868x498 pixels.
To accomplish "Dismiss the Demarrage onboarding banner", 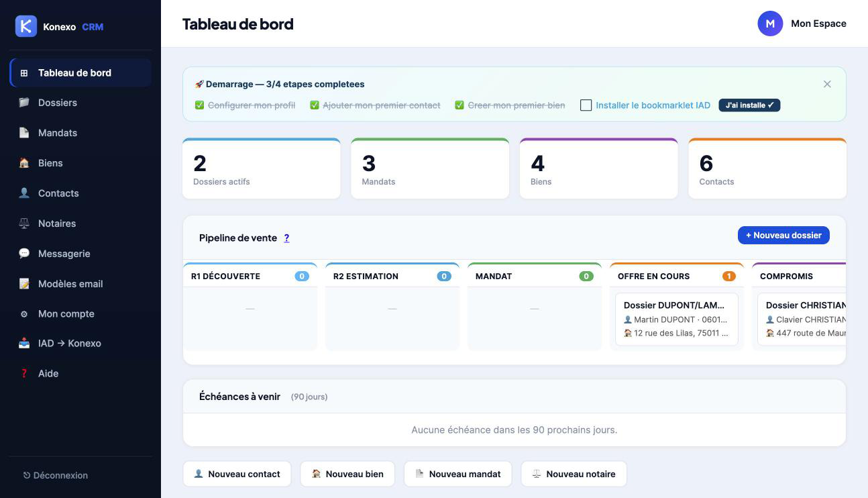I will [x=827, y=84].
